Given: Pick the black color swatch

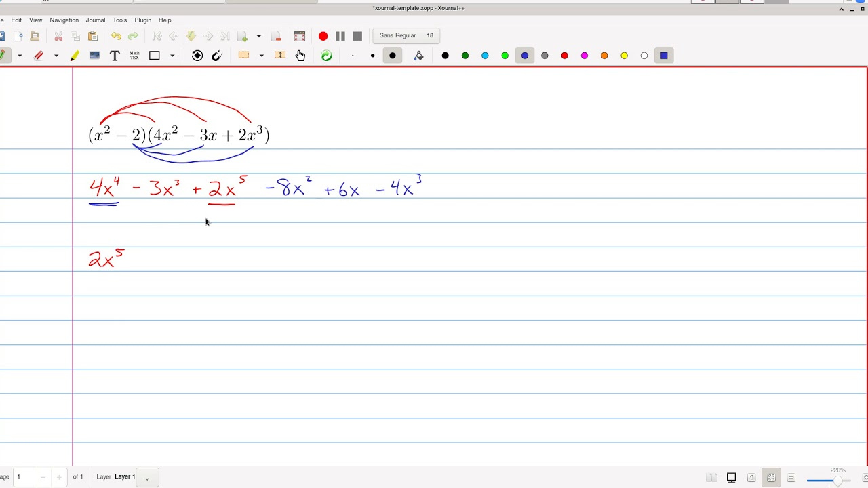Looking at the screenshot, I should coord(445,56).
